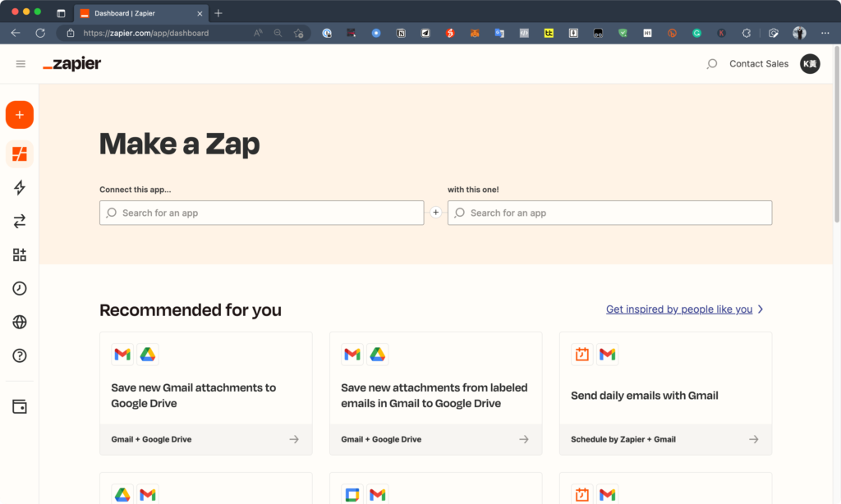Open My Apps via the grid-plus sidebar icon
This screenshot has width=841, height=504.
click(20, 254)
